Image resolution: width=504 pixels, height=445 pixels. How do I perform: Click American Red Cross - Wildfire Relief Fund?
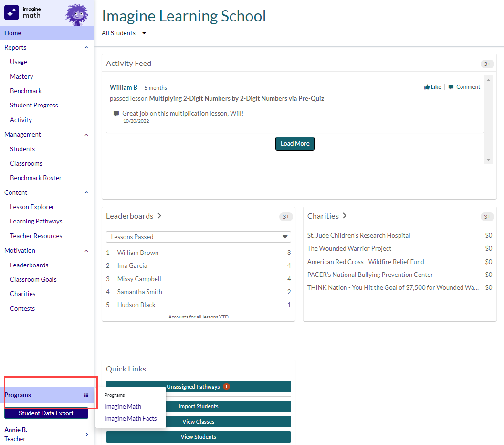(366, 262)
